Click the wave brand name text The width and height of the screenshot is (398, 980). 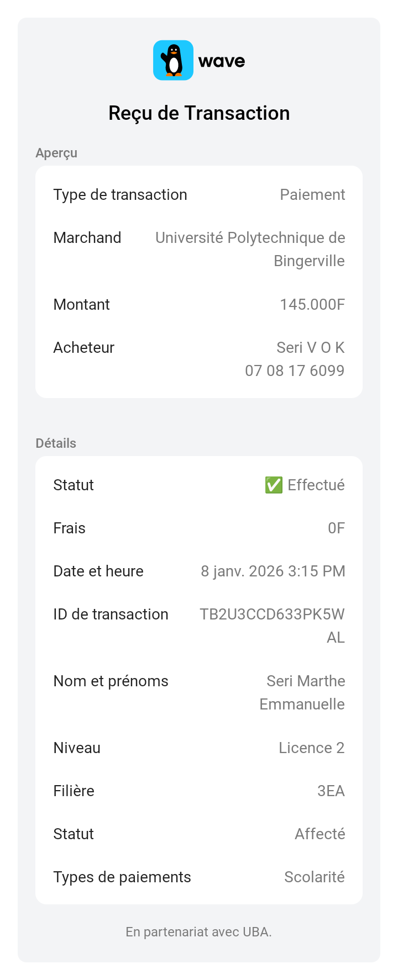(222, 61)
